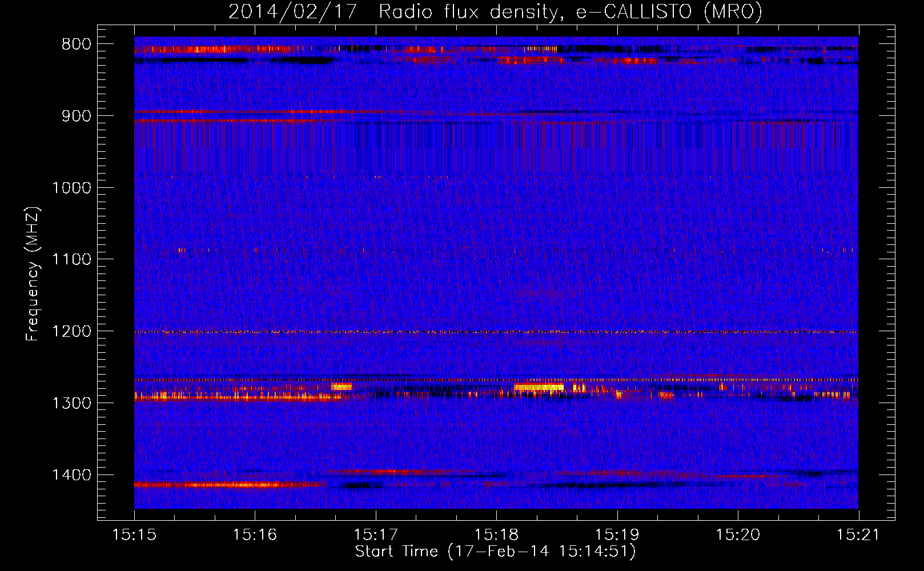Click the 15:19 time tick label
The width and height of the screenshot is (924, 571).
617,534
